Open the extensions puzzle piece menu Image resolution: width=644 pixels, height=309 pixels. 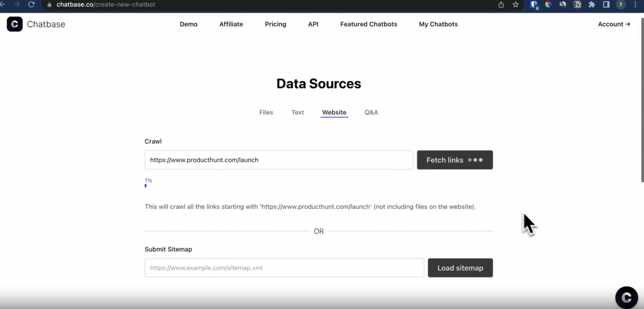pos(592,5)
